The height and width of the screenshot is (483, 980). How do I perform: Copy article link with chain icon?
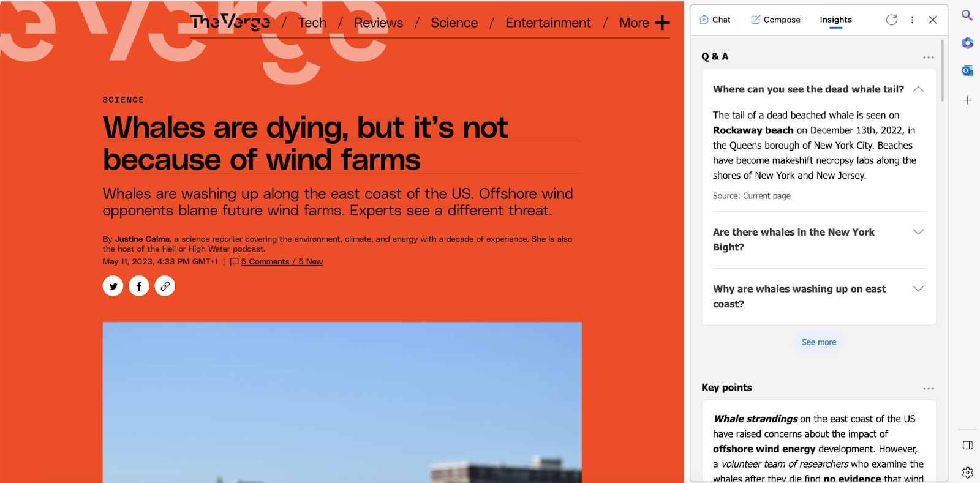tap(165, 286)
